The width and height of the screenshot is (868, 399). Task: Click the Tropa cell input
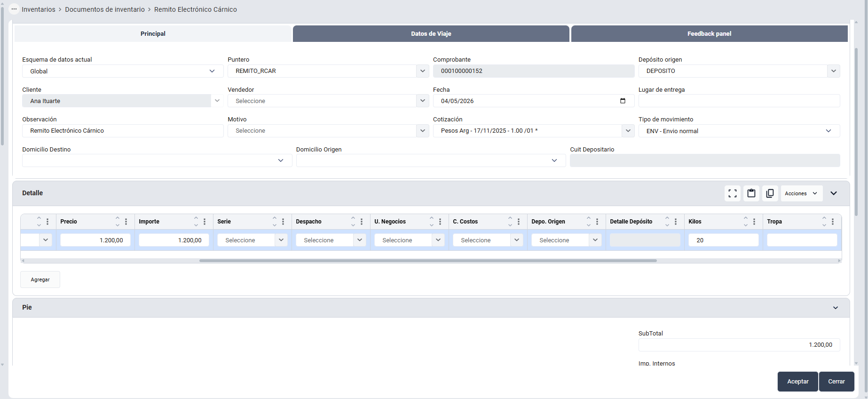802,240
